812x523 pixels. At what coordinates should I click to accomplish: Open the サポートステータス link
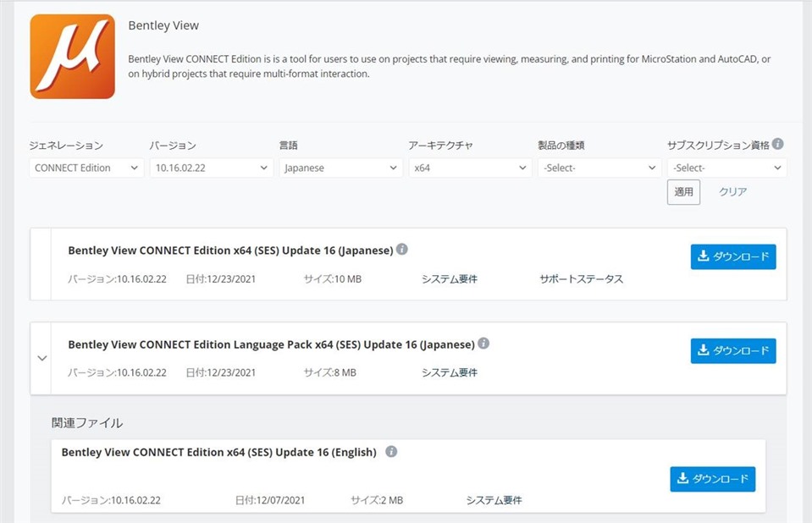click(581, 279)
